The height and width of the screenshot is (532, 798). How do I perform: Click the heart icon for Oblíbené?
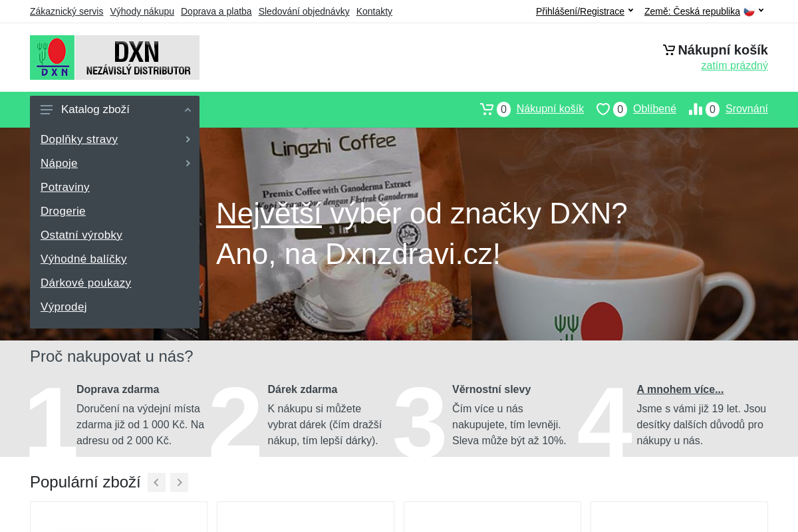[x=603, y=109]
